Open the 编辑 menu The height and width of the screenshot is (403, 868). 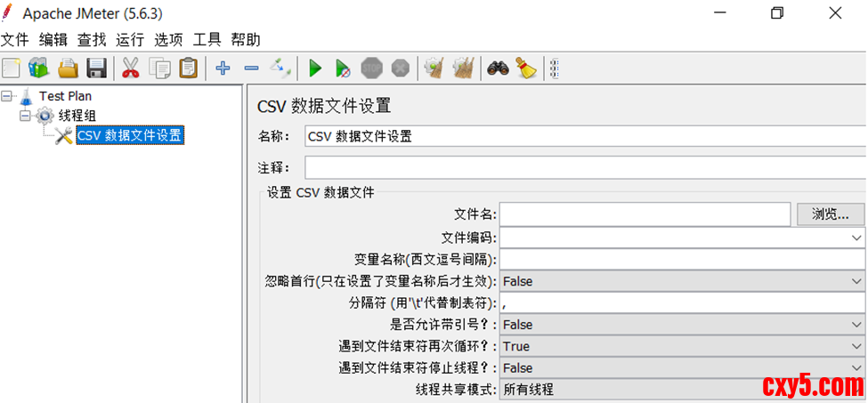(53, 40)
